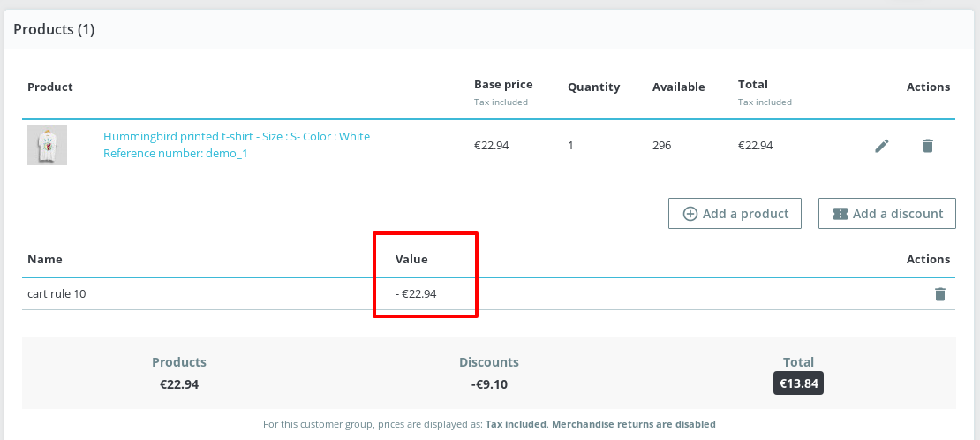Click the t-shirt product thumbnail image

click(47, 145)
